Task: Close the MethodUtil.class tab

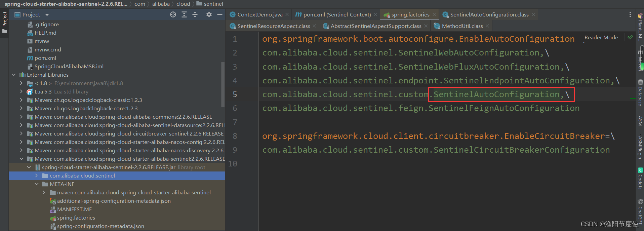Action: tap(487, 26)
